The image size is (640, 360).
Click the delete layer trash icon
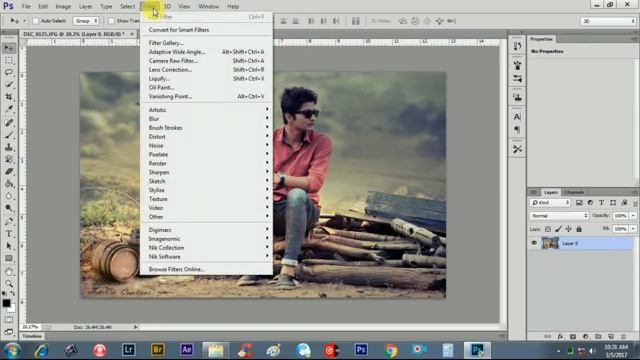coord(623,336)
